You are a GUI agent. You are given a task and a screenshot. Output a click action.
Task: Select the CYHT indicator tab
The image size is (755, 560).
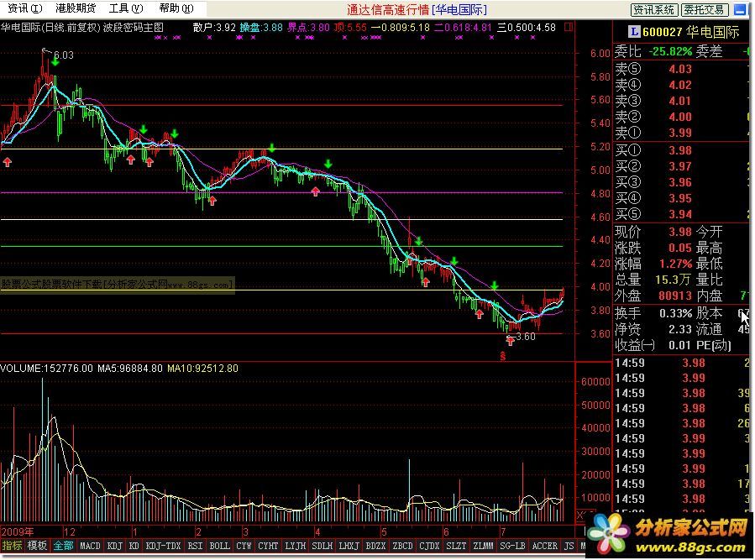[268, 546]
